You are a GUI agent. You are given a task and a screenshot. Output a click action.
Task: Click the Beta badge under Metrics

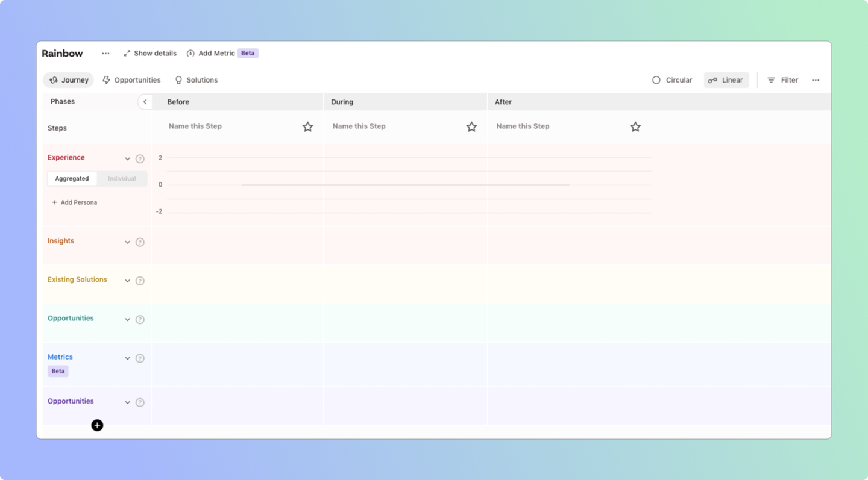tap(58, 371)
